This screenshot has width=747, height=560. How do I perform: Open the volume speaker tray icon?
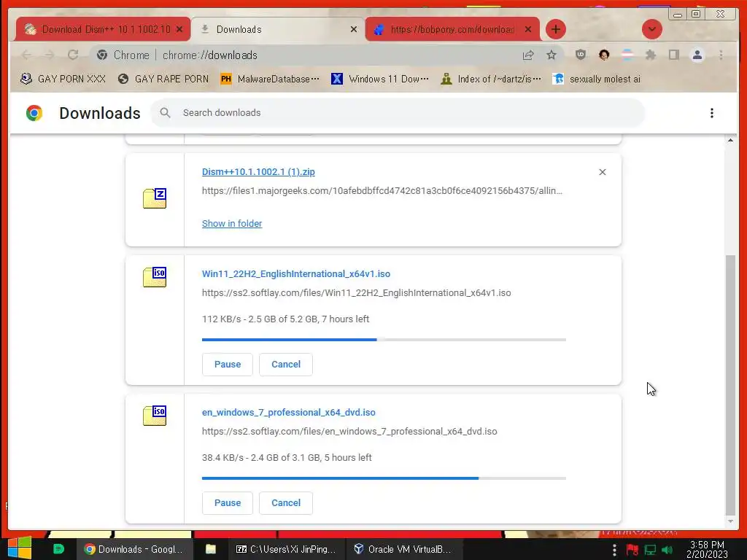point(667,550)
